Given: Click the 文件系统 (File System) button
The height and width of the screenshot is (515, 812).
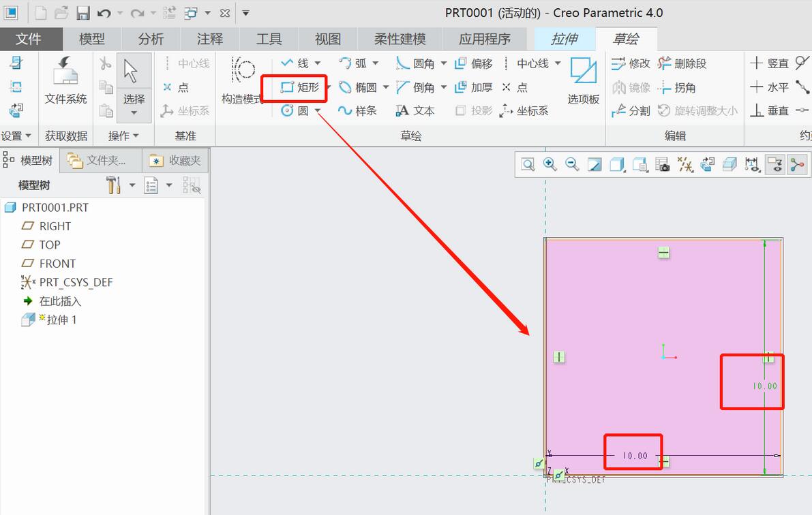Looking at the screenshot, I should coord(65,80).
